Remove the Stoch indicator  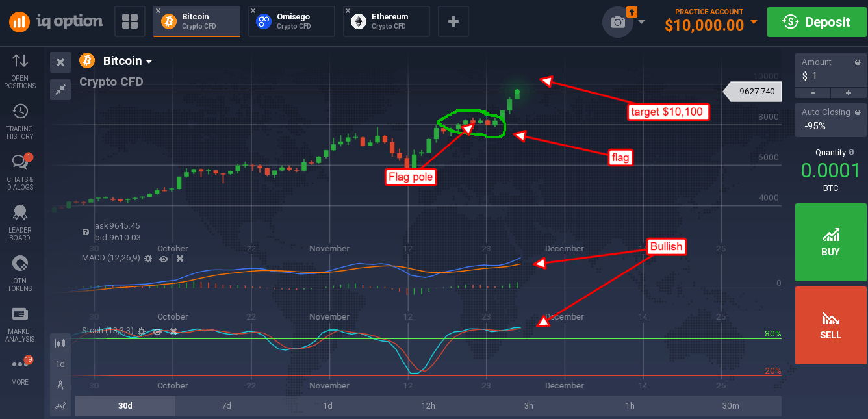point(173,331)
